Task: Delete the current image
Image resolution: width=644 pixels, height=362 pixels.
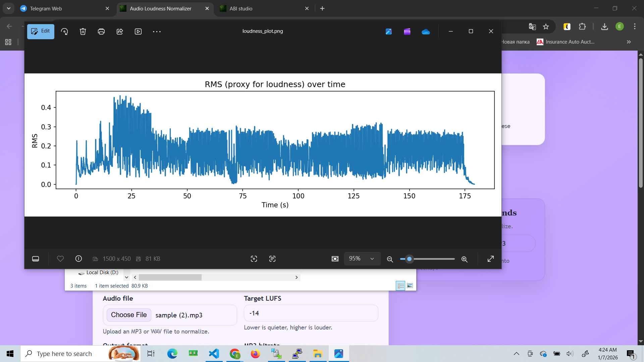Action: [83, 31]
